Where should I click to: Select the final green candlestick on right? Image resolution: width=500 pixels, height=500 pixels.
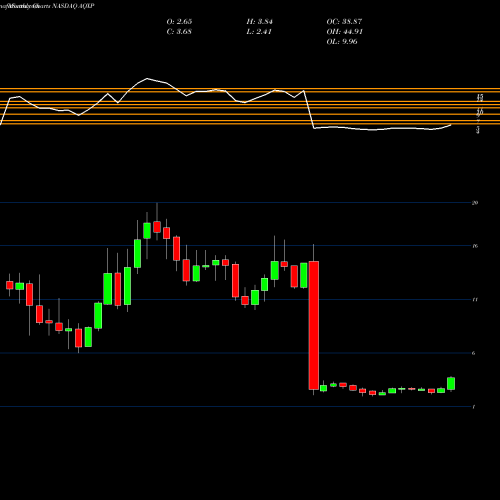click(451, 384)
